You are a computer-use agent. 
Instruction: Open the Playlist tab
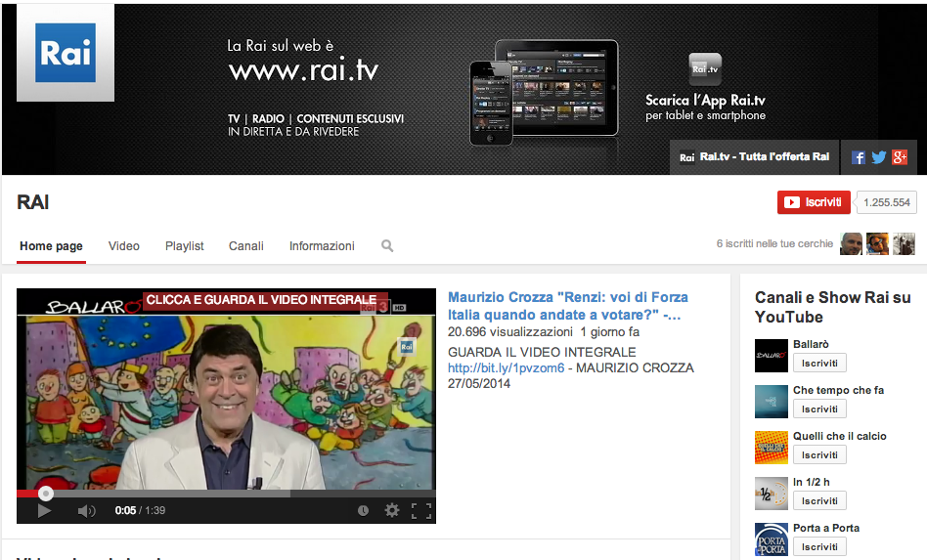(184, 246)
